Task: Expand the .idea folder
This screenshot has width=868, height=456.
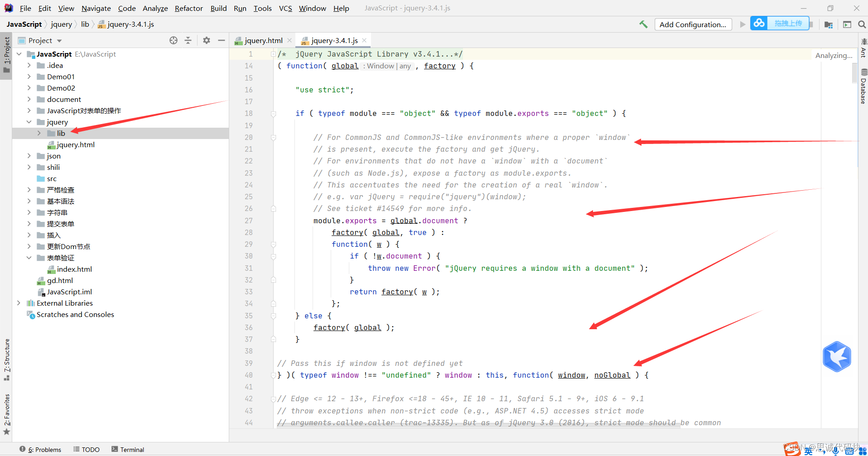Action: 29,65
